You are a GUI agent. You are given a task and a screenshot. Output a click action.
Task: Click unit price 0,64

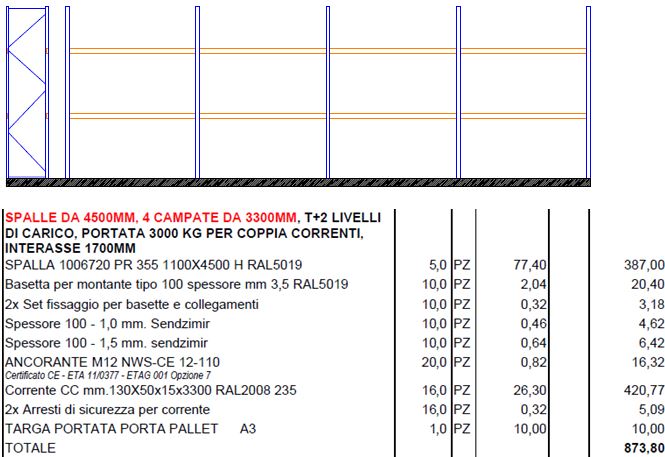pyautogui.click(x=534, y=343)
